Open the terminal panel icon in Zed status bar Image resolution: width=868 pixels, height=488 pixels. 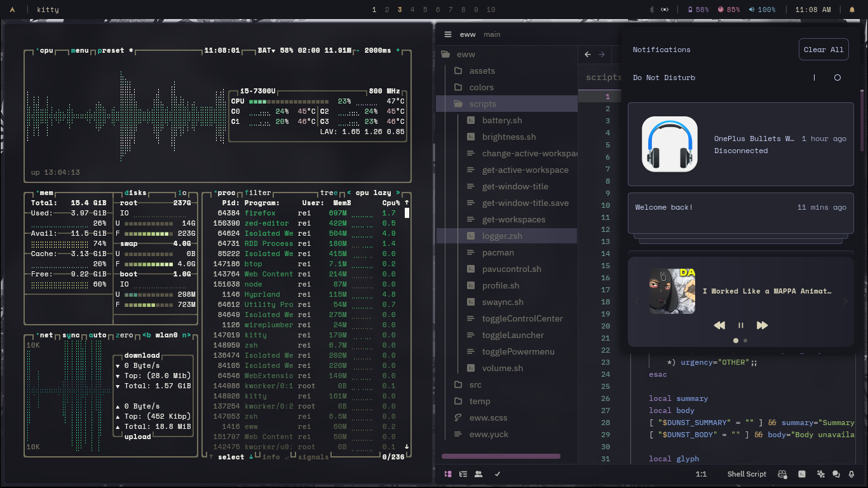[x=802, y=474]
